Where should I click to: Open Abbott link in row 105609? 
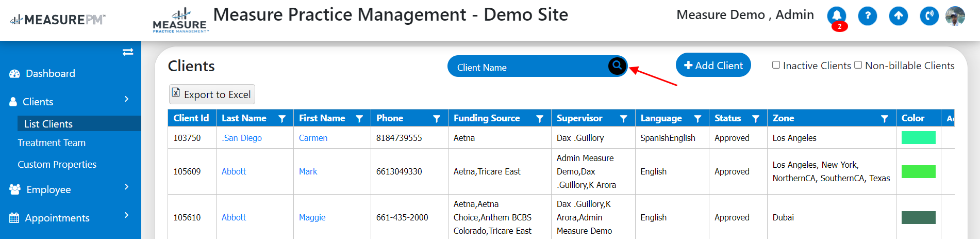[x=234, y=171]
